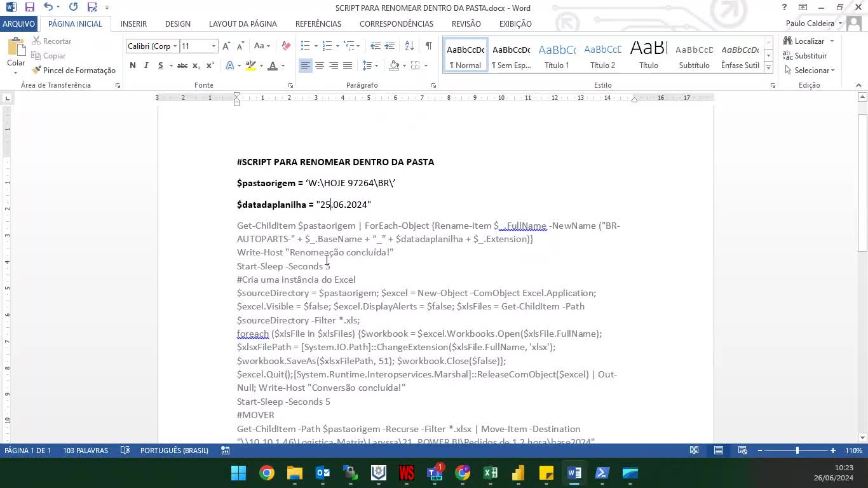Toggle bold formatting
This screenshot has height=488, width=868.
coord(132,65)
